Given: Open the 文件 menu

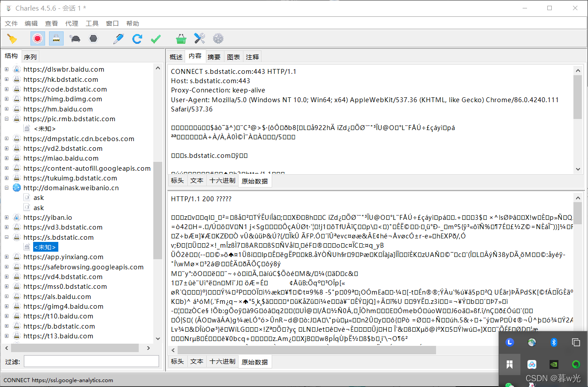Looking at the screenshot, I should (x=11, y=23).
